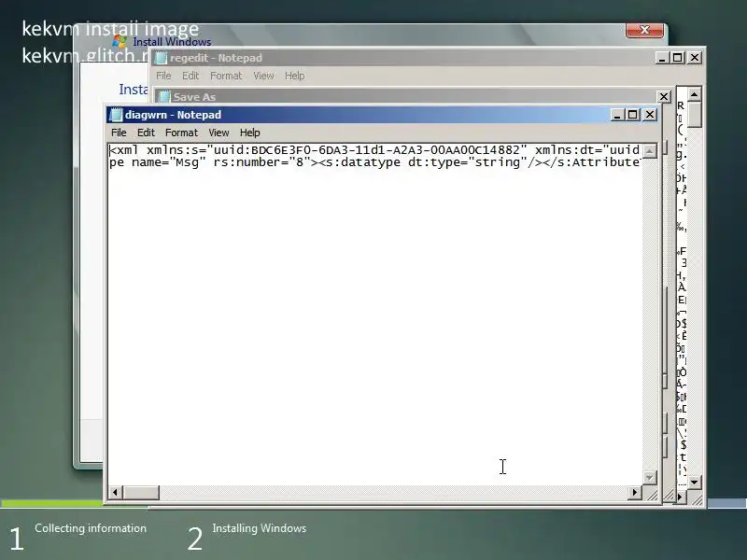Open File menu in diagwrn Notepad
747x560 pixels.
[119, 133]
